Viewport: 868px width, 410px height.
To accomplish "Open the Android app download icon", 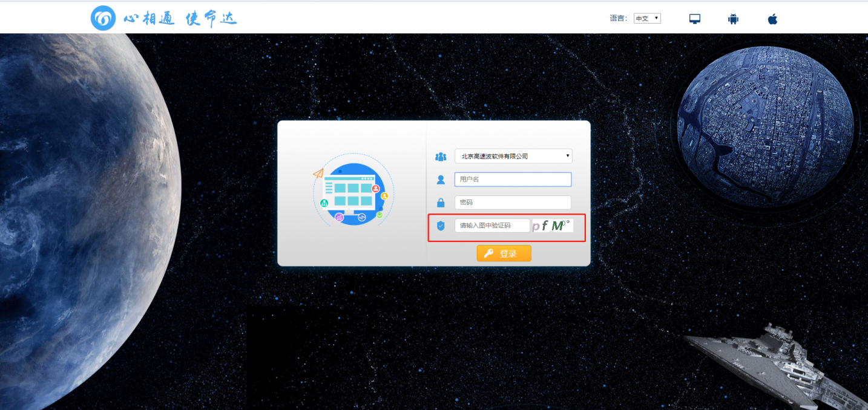I will click(x=734, y=19).
